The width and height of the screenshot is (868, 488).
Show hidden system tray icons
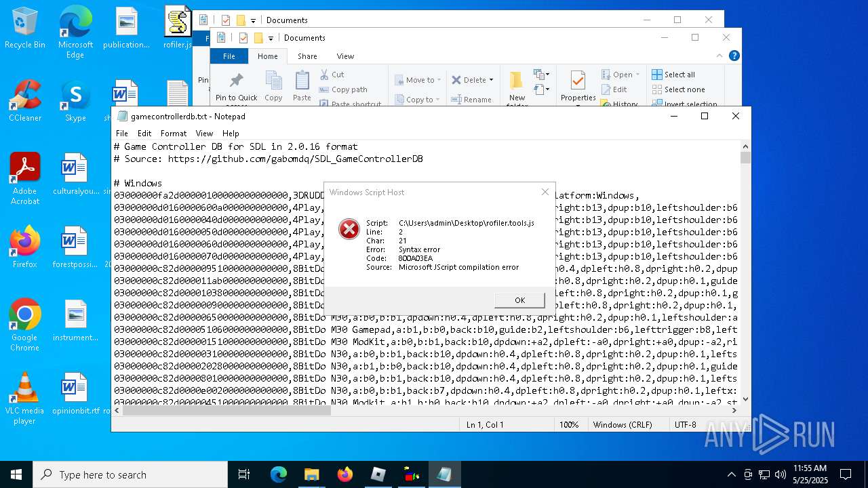click(731, 474)
